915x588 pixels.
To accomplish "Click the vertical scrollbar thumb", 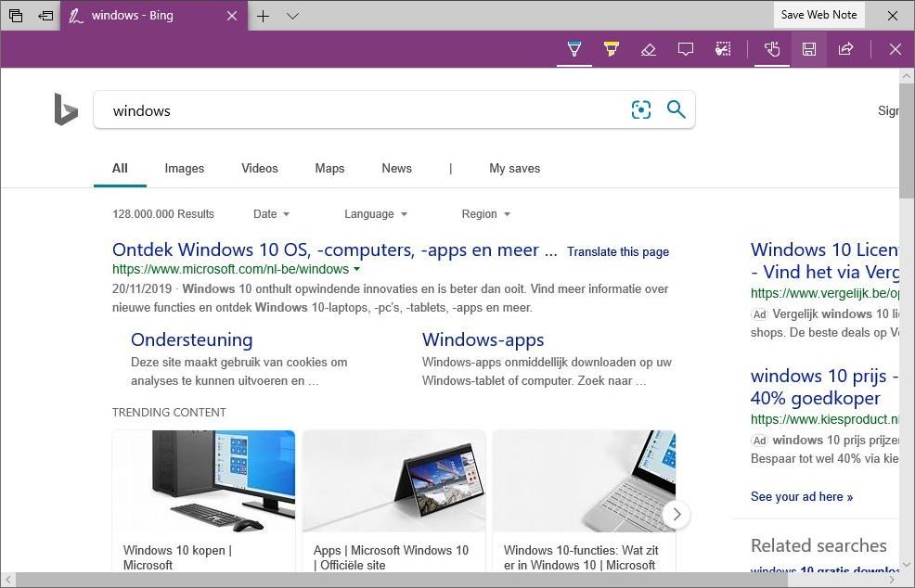I will pos(907,140).
